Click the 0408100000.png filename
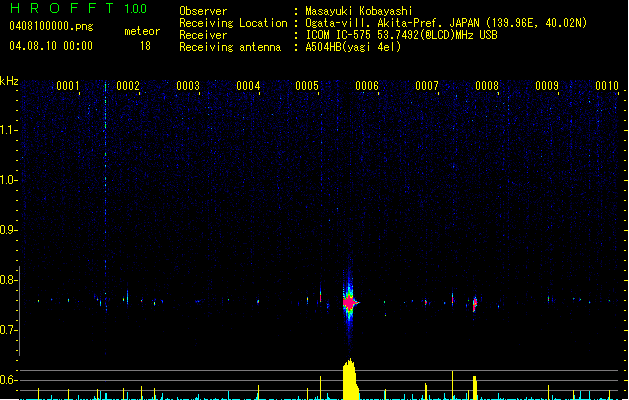Screen dimensions: 629x400 click(x=50, y=25)
